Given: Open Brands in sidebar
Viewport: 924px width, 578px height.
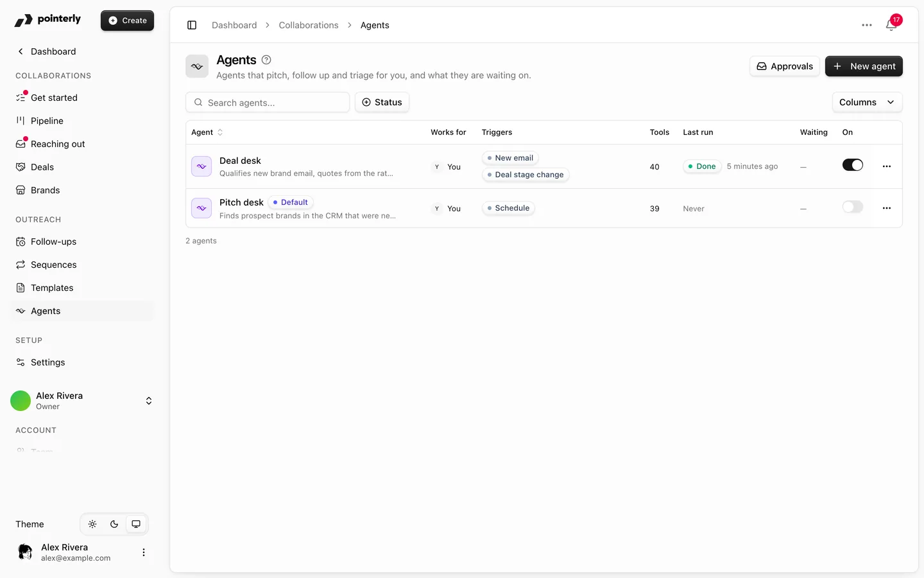Looking at the screenshot, I should click(x=82, y=190).
